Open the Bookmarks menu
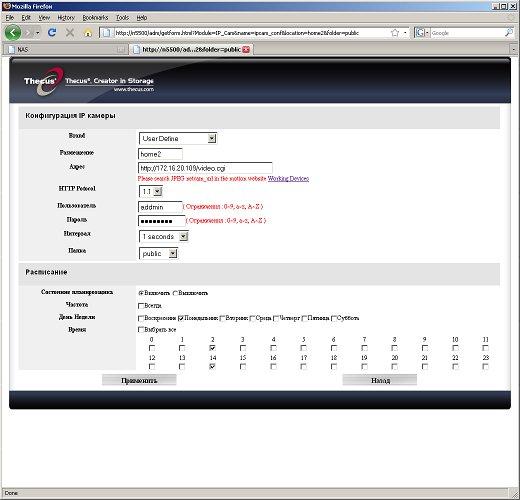 pos(95,18)
